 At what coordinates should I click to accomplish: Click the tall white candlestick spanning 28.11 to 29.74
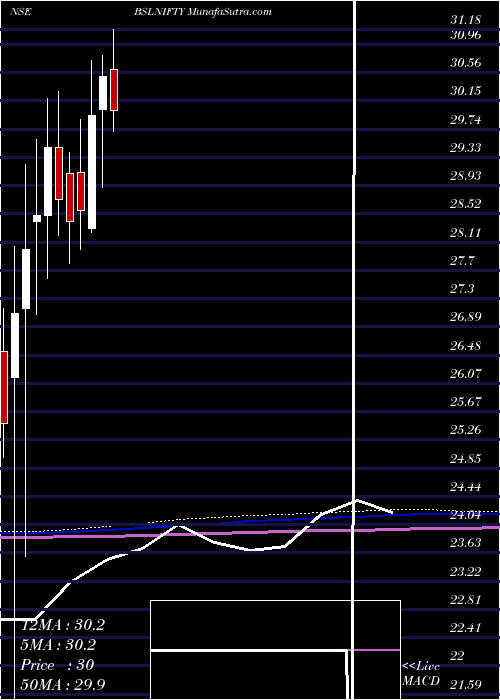click(92, 172)
